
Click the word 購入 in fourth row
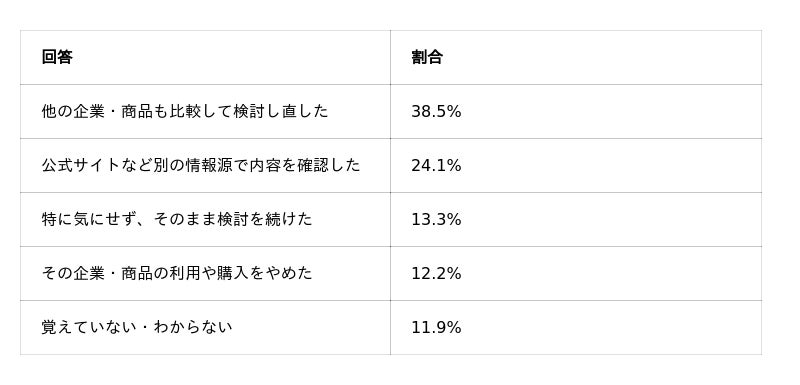click(x=232, y=273)
